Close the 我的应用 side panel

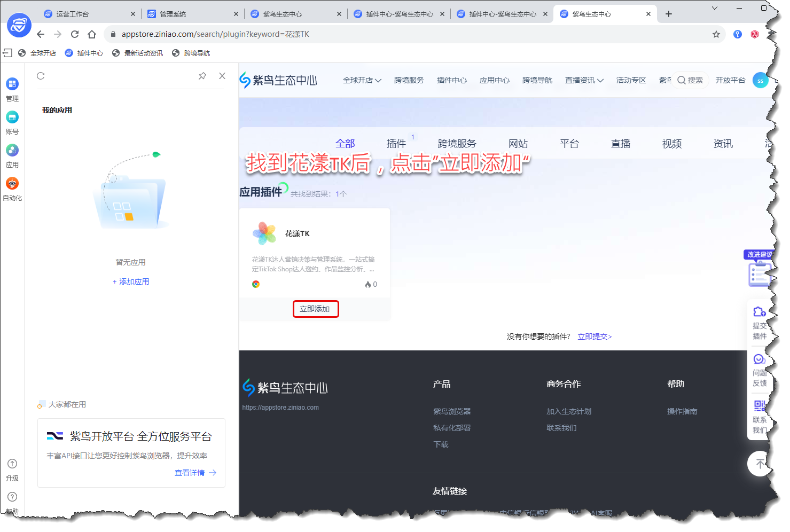[222, 76]
